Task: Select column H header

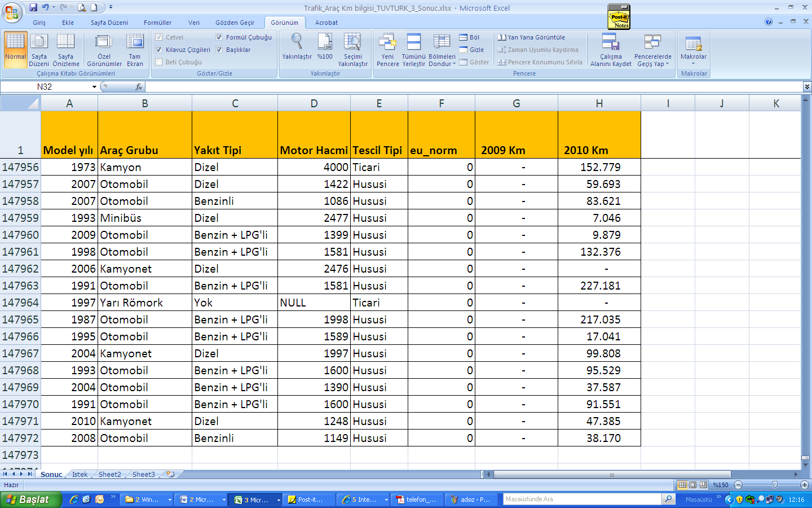Action: pos(599,103)
